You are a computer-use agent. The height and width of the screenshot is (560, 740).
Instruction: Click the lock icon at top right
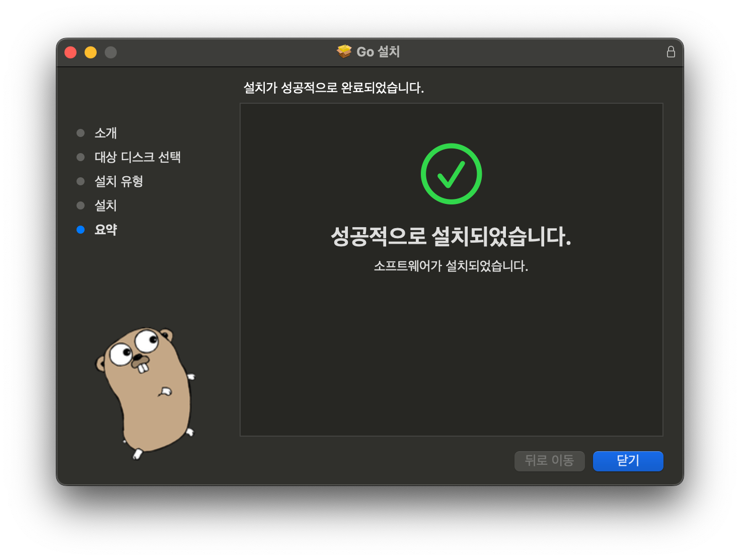[x=671, y=51]
